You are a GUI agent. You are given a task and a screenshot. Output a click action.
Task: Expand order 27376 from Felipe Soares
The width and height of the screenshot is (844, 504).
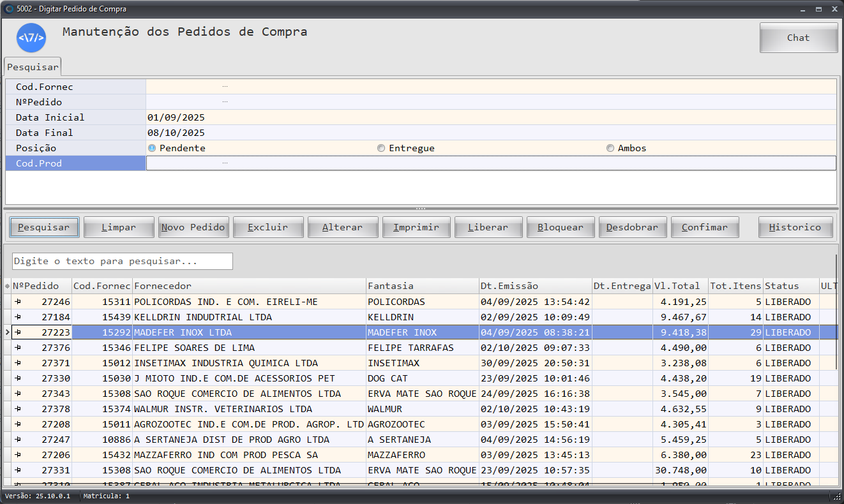click(18, 348)
